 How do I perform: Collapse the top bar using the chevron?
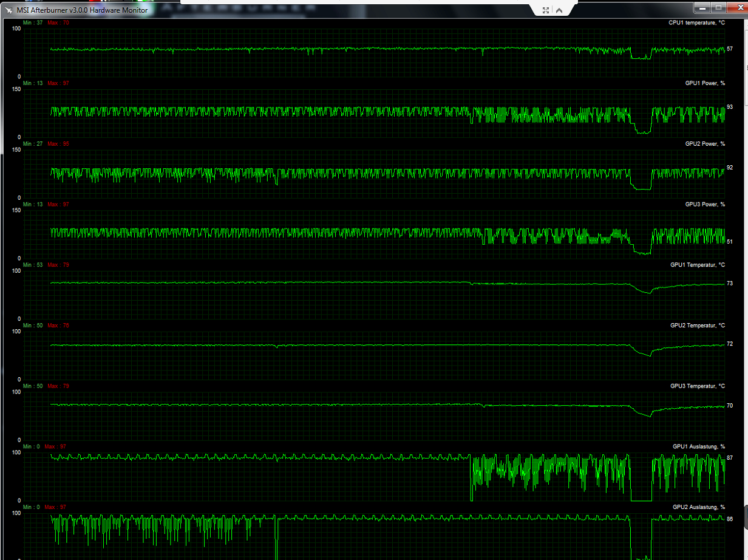click(559, 10)
